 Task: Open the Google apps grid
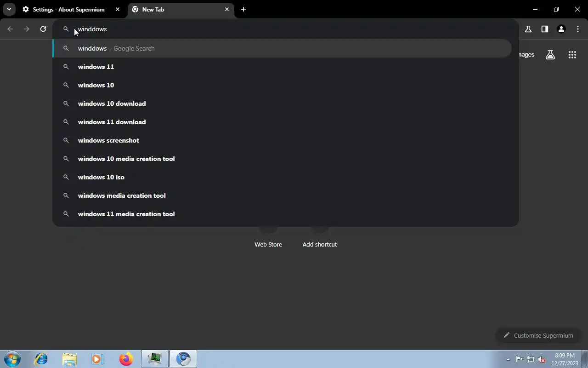pyautogui.click(x=572, y=55)
